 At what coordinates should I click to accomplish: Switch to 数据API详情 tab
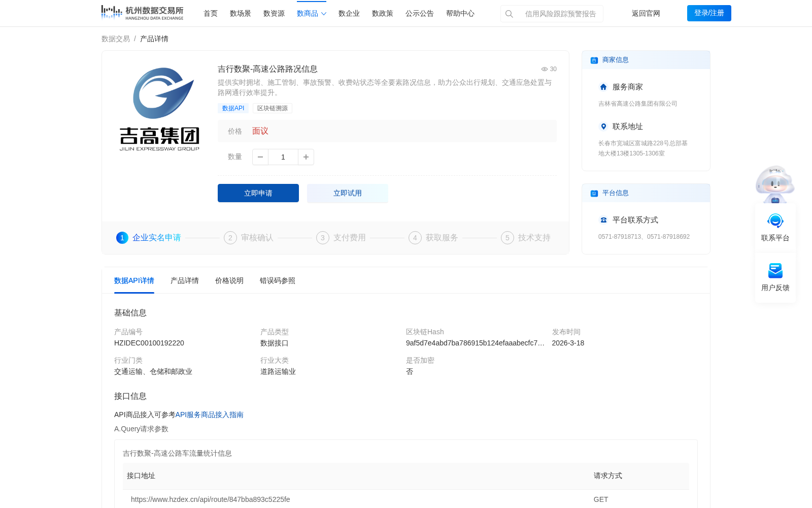click(134, 280)
